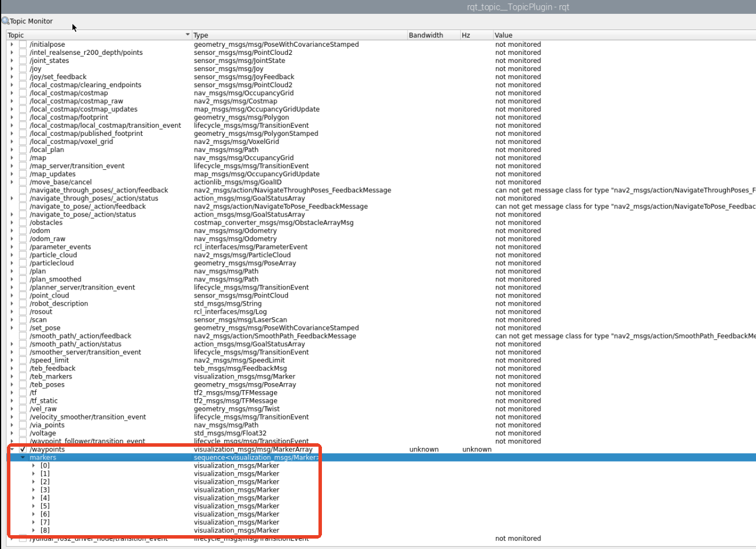Expand marker [0] under markers
The image size is (756, 549).
point(34,465)
